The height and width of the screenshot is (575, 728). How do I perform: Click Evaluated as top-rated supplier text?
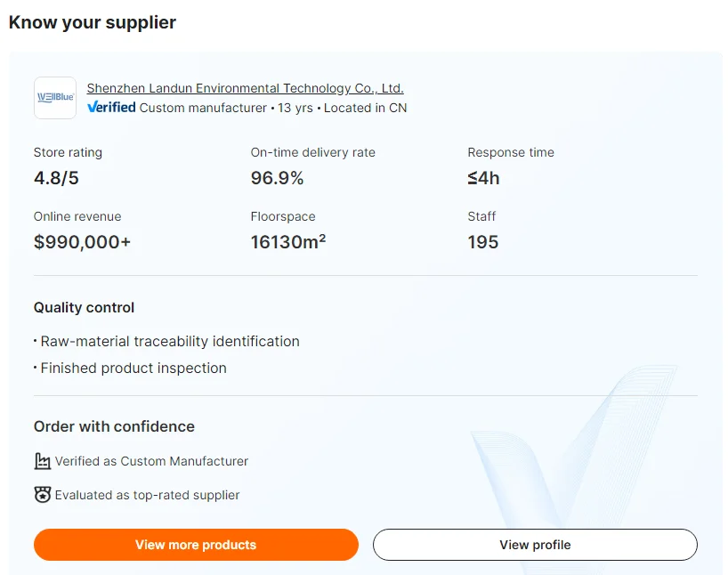(x=147, y=495)
